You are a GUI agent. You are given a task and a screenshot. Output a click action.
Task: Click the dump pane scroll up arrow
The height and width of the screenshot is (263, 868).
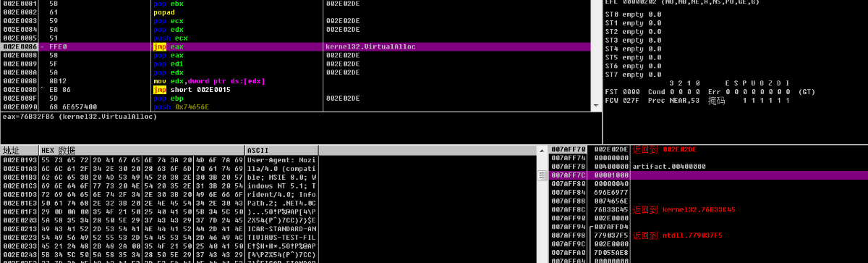tap(541, 150)
